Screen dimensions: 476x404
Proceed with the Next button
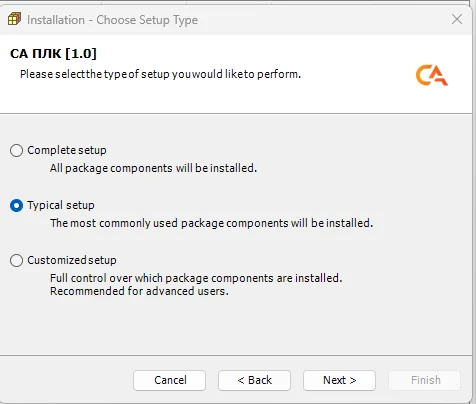tap(339, 380)
